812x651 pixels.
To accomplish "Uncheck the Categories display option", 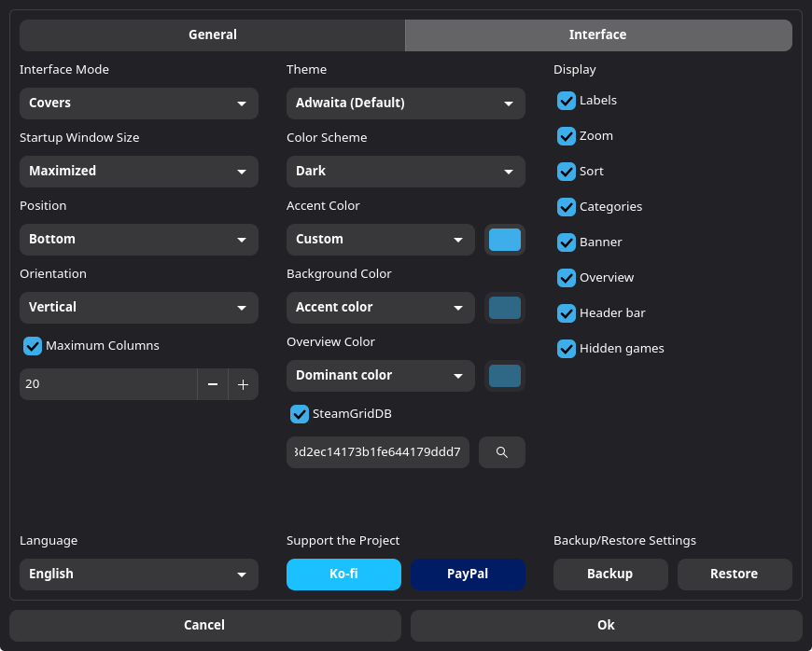I will pyautogui.click(x=566, y=207).
